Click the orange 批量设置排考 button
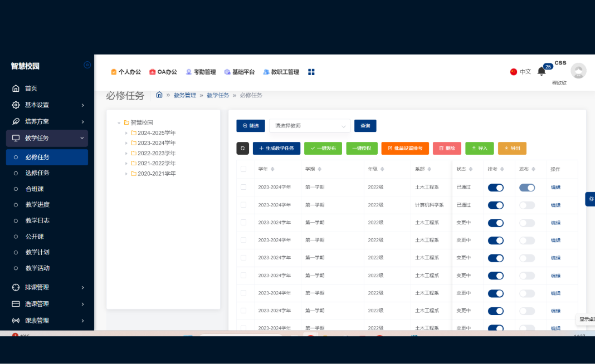The width and height of the screenshot is (595, 364). [405, 148]
